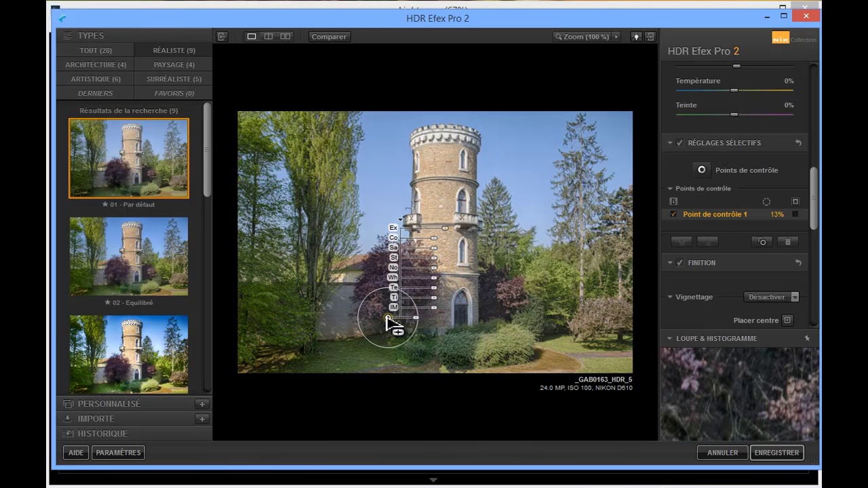The image size is (868, 488).
Task: Switch to side-by-side preview view
Action: (x=285, y=37)
